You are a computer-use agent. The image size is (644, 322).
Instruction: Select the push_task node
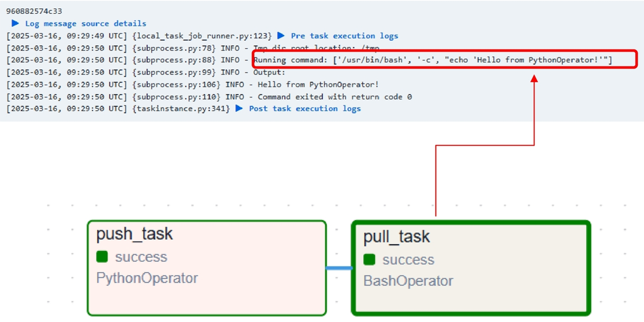pyautogui.click(x=207, y=268)
